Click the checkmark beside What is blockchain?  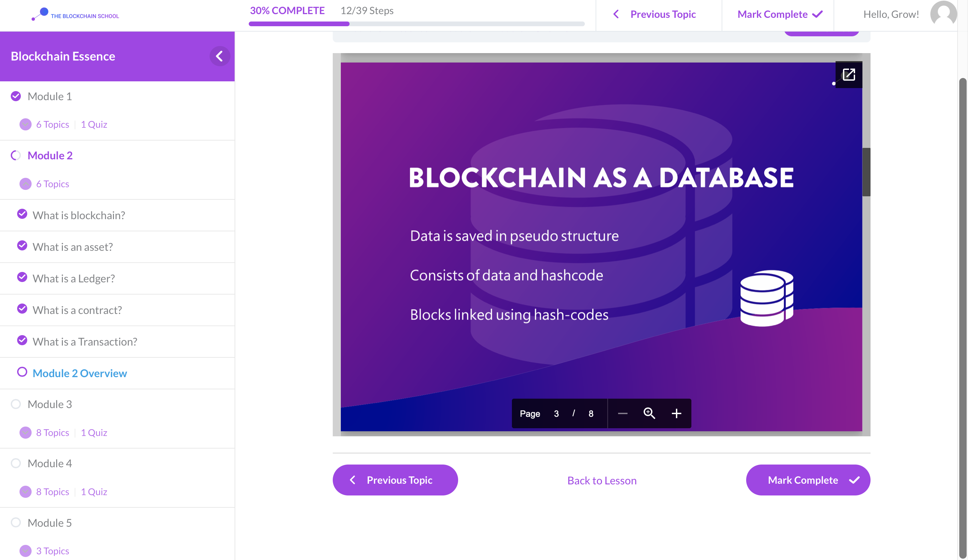[x=22, y=214]
